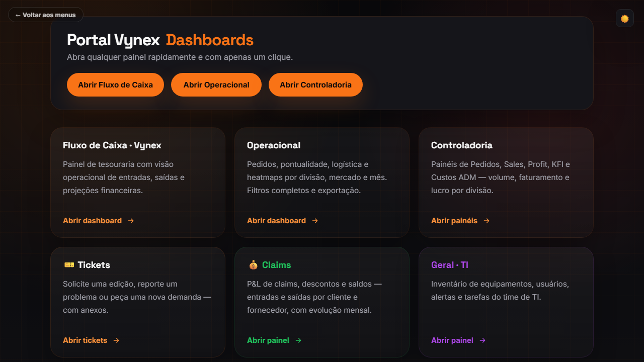The height and width of the screenshot is (362, 644).
Task: Click the green arrow beside Claims Abrir painel
Action: 298,340
